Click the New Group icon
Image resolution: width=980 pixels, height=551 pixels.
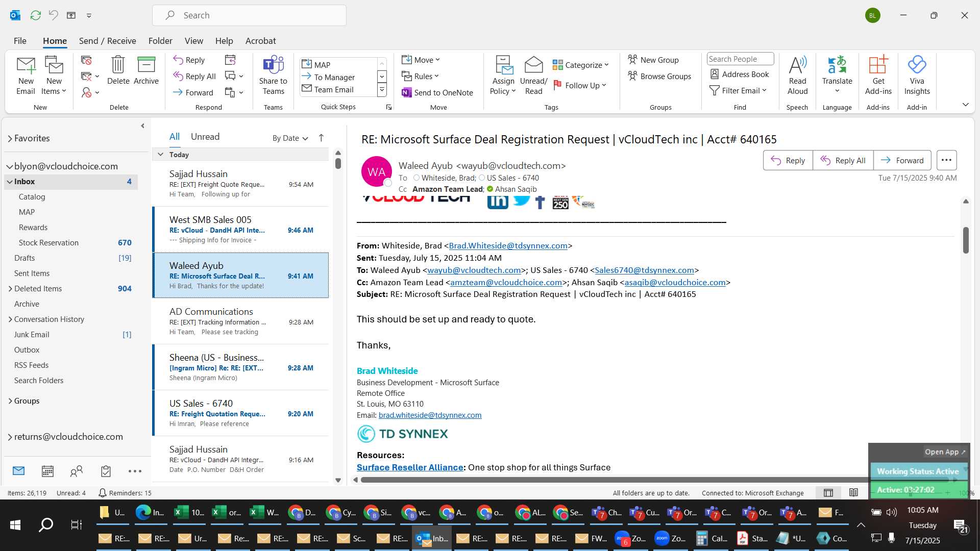(x=653, y=60)
